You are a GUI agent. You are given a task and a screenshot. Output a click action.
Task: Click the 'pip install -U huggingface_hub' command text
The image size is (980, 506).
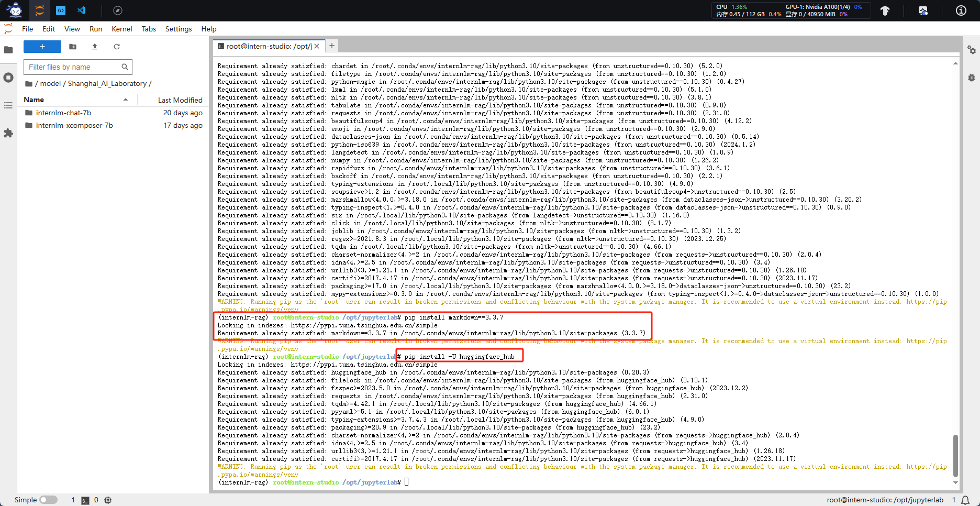pyautogui.click(x=459, y=357)
